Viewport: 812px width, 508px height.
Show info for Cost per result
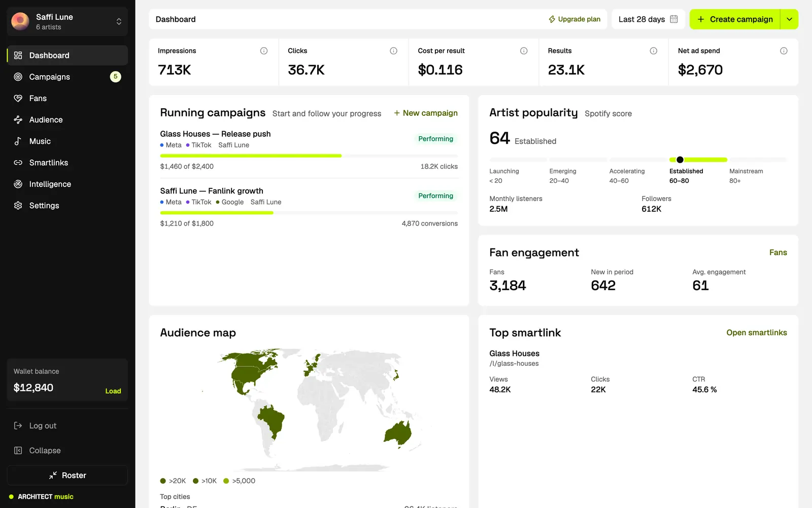(524, 51)
